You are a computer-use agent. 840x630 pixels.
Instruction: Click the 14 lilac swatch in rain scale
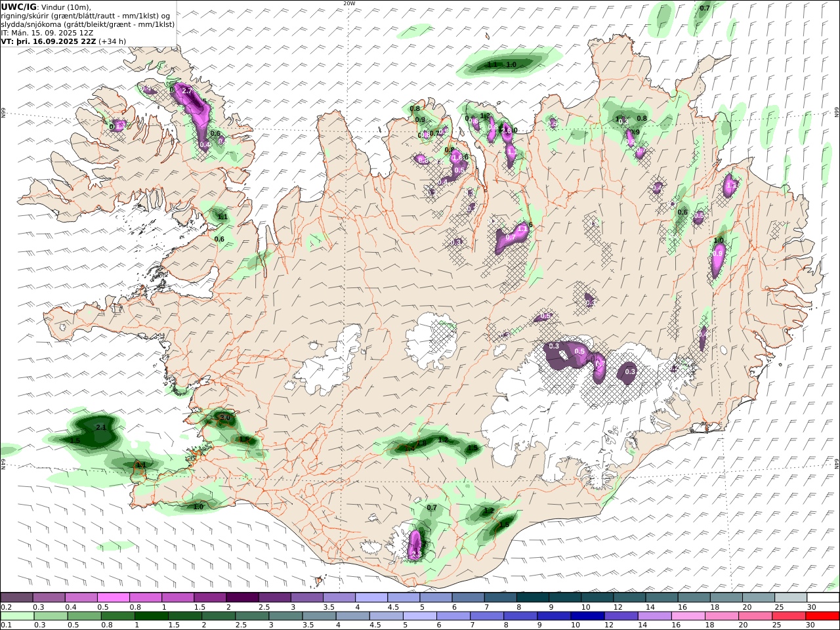(654, 616)
